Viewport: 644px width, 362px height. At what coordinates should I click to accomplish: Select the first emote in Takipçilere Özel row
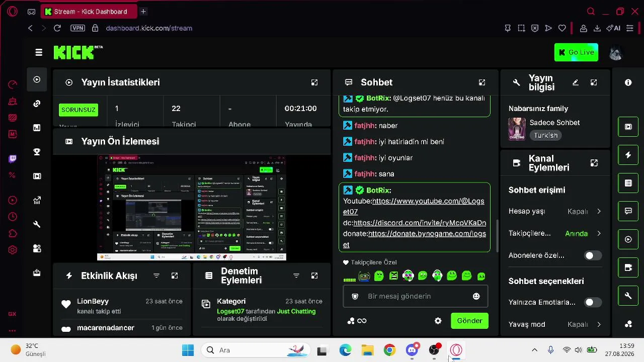click(x=349, y=277)
